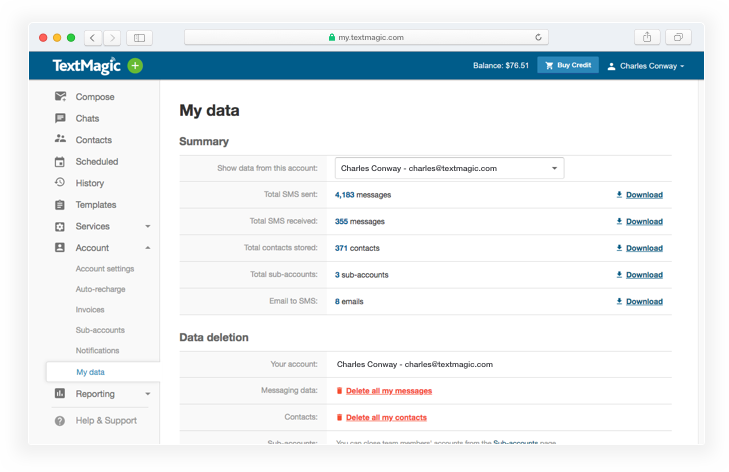Open History in the sidebar
The height and width of the screenshot is (472, 729).
(x=90, y=183)
